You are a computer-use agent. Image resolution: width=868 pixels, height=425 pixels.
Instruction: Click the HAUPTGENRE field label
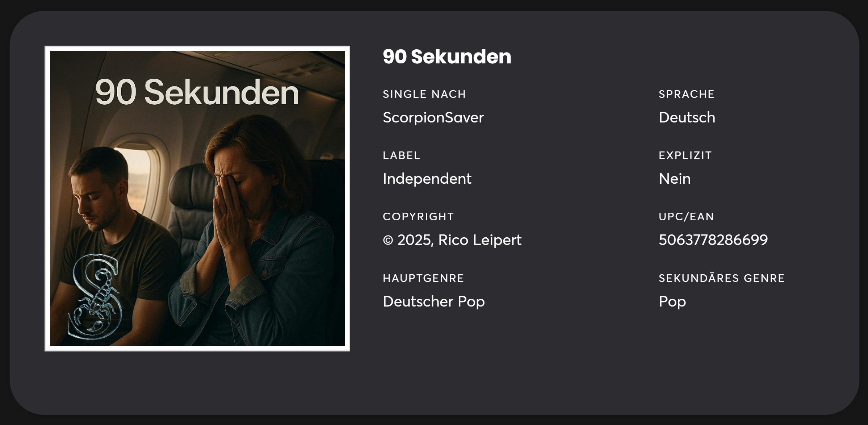coord(423,278)
